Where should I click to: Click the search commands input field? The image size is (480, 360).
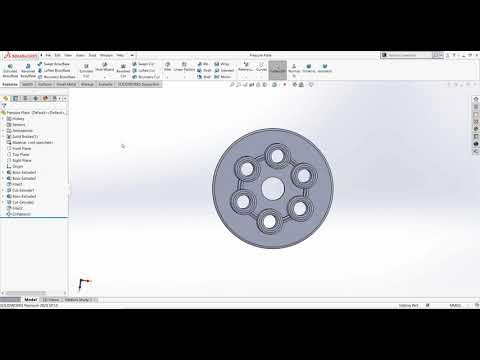pos(409,55)
